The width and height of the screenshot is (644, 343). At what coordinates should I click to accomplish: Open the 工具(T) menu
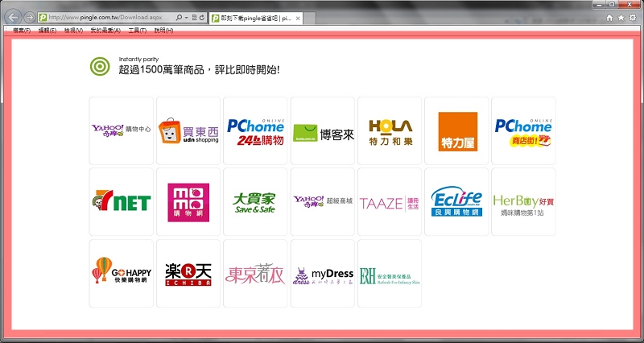pyautogui.click(x=137, y=31)
